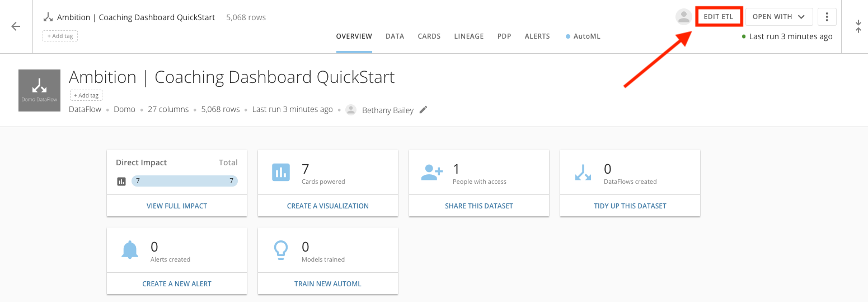Click View Full Impact link
This screenshot has height=302, width=868.
click(x=177, y=206)
